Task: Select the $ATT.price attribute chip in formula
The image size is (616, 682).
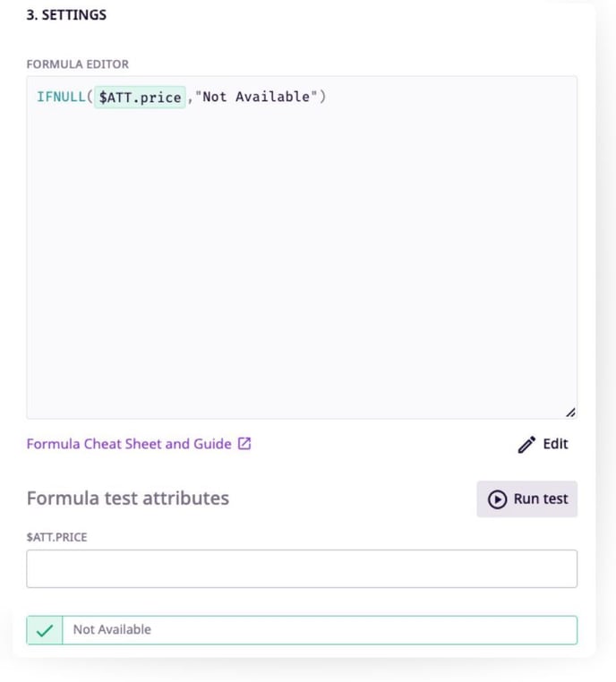Action: (x=140, y=97)
